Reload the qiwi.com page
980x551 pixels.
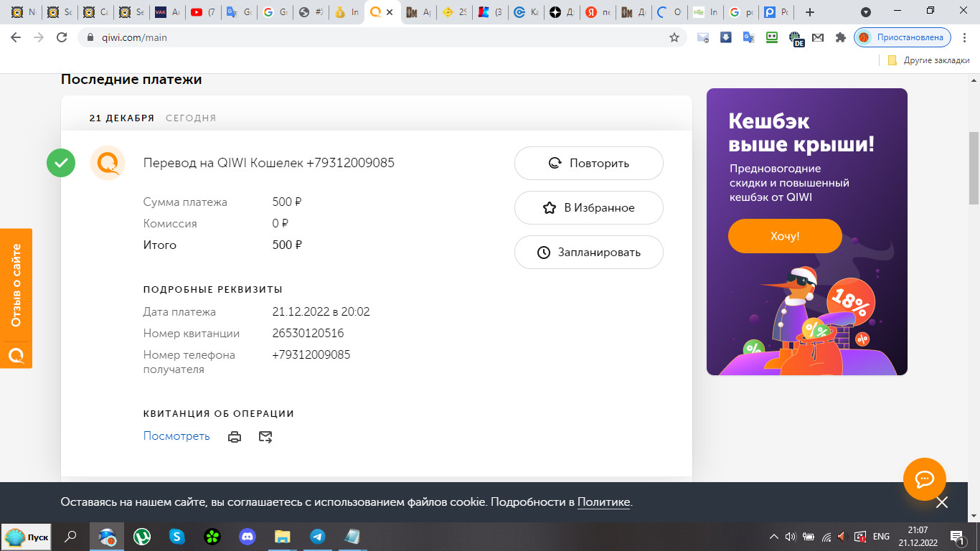pos(62,37)
